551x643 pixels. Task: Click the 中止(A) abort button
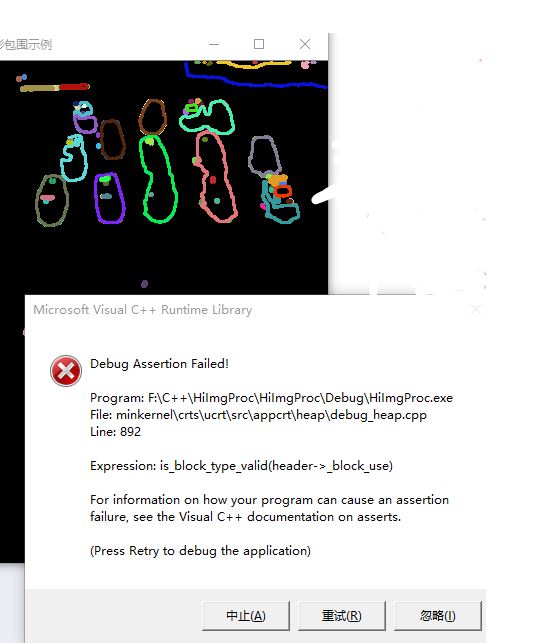coord(246,615)
